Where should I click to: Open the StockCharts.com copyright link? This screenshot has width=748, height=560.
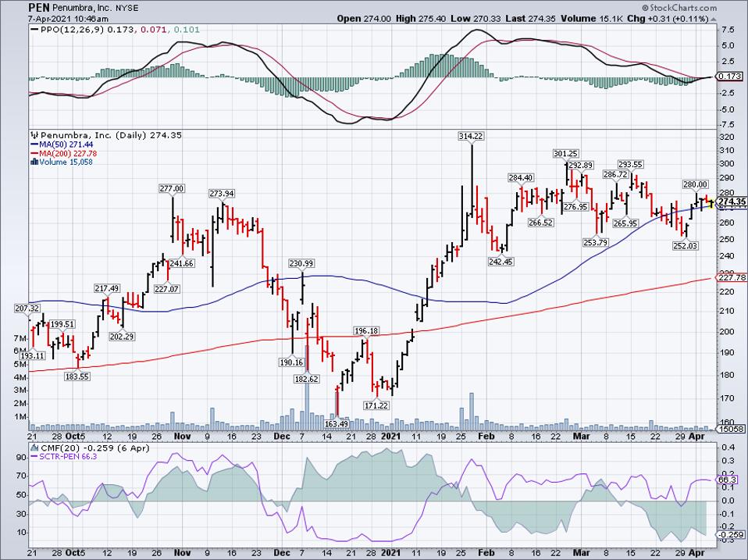[x=679, y=8]
